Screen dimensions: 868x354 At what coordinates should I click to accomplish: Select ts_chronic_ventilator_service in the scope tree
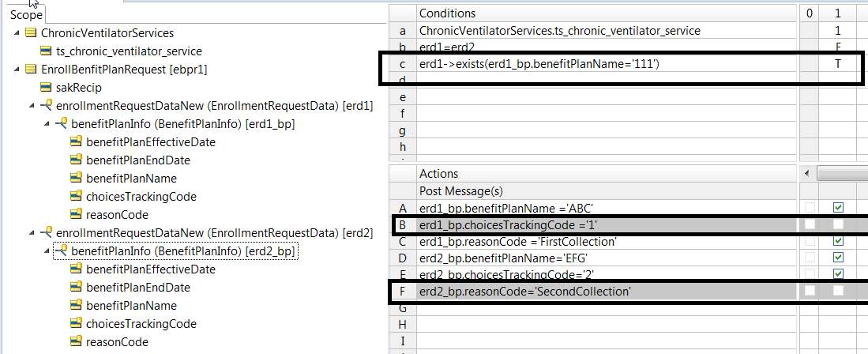129,51
